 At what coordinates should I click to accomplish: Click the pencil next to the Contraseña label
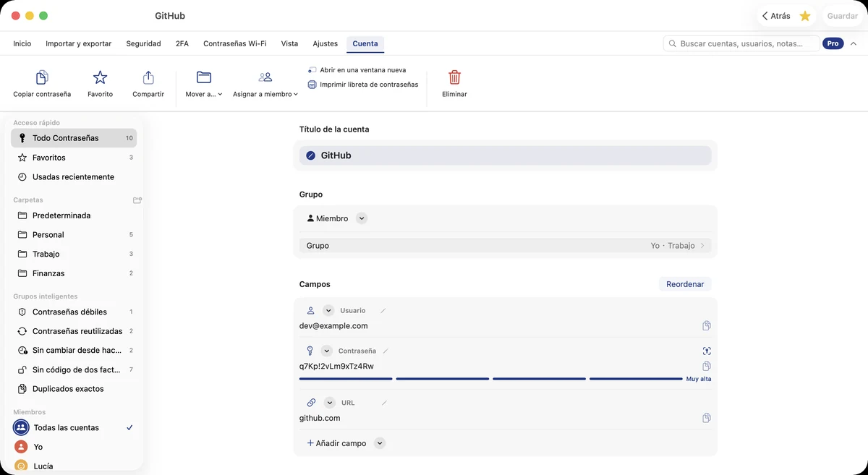pyautogui.click(x=386, y=351)
